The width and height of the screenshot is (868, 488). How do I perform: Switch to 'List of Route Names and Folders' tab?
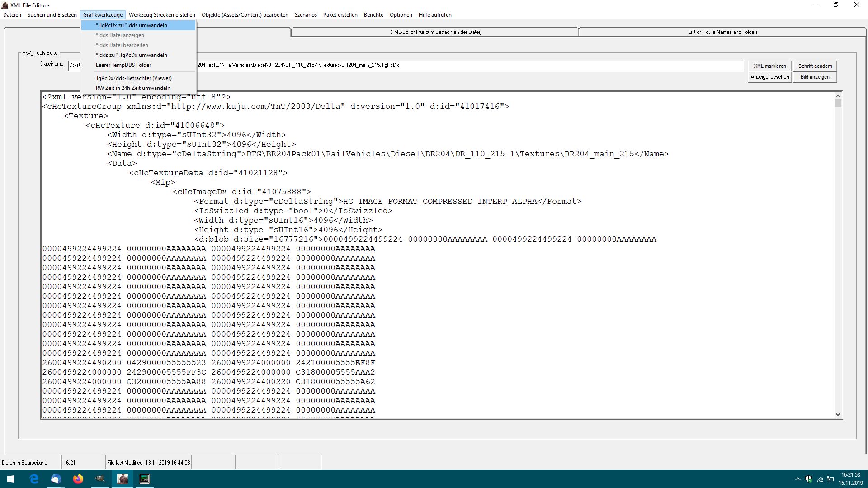tap(722, 32)
